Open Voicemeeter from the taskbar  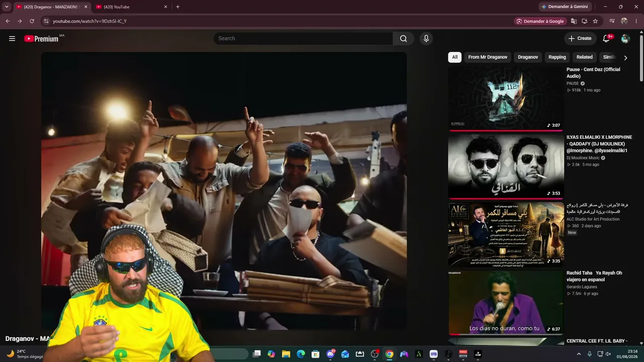click(x=463, y=354)
